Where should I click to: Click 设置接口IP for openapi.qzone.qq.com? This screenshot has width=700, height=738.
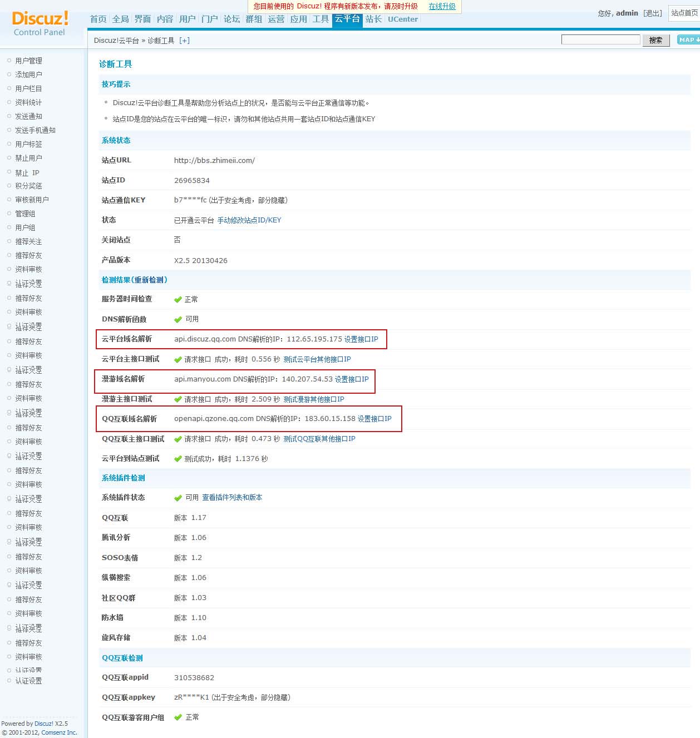(x=374, y=419)
